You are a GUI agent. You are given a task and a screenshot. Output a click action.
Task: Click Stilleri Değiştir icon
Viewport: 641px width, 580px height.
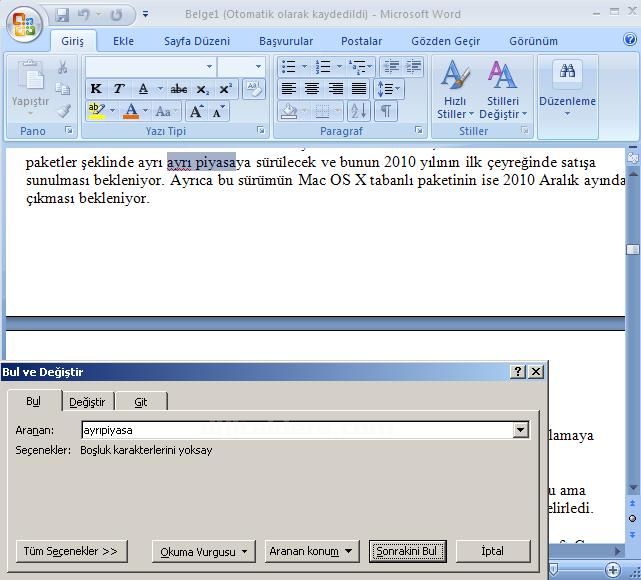pos(502,75)
